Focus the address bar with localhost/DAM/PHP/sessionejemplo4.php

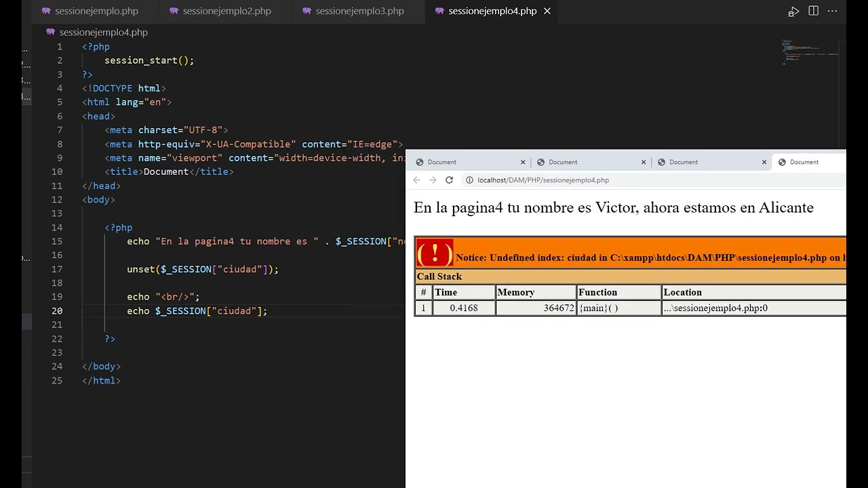pos(543,180)
